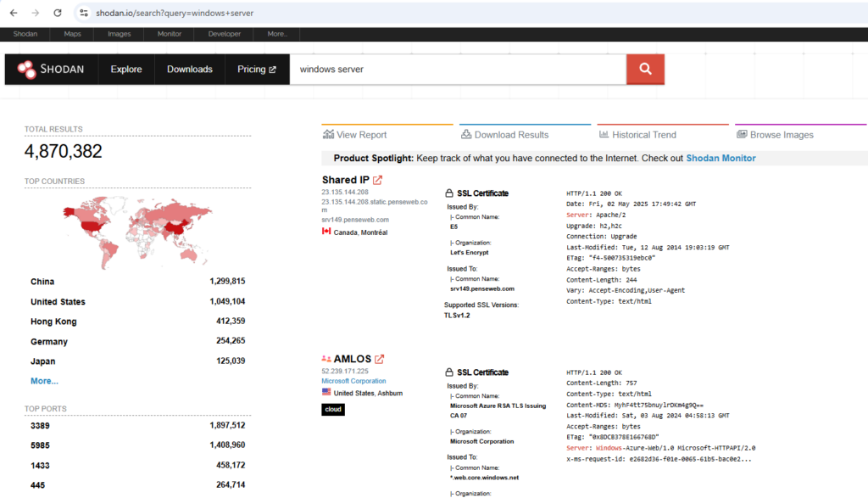Image resolution: width=868 pixels, height=498 pixels.
Task: Click the Download Results icon
Action: (x=466, y=134)
